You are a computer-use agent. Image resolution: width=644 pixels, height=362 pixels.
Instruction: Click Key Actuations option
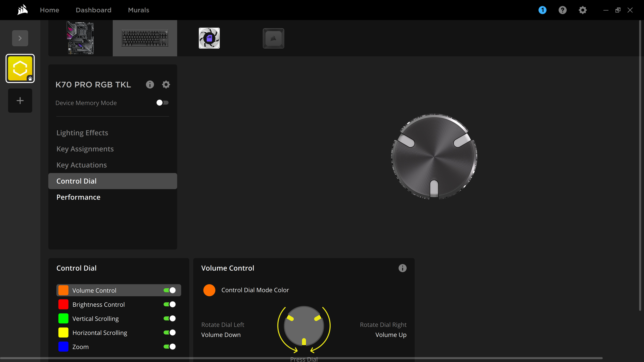(81, 164)
